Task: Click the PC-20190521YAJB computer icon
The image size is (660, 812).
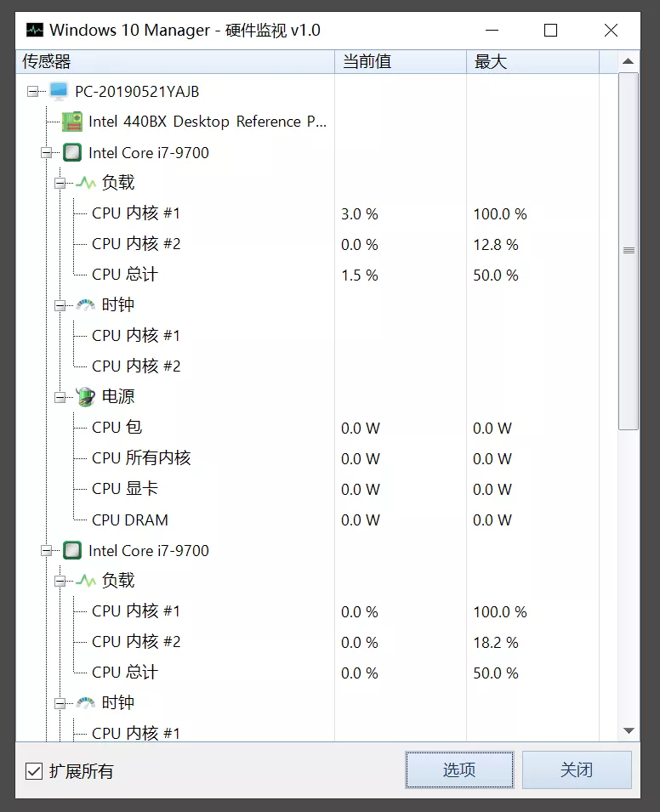Action: [59, 91]
